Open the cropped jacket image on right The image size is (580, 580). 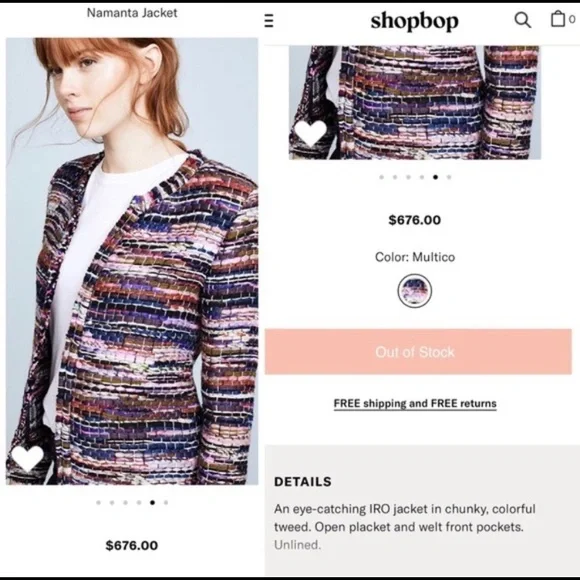coord(415,102)
